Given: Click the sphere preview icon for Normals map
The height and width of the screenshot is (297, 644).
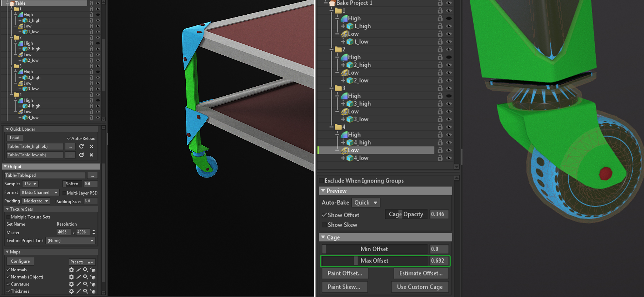Looking at the screenshot, I should 93,270.
